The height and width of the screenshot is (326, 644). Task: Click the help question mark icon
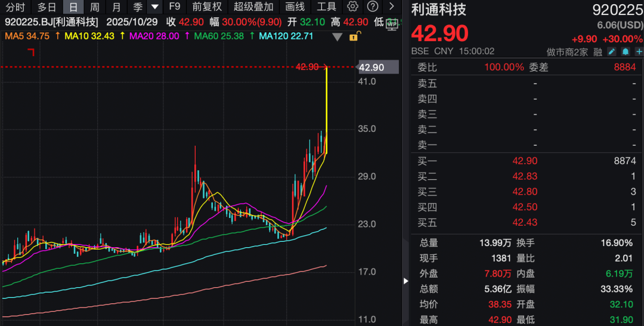click(373, 7)
